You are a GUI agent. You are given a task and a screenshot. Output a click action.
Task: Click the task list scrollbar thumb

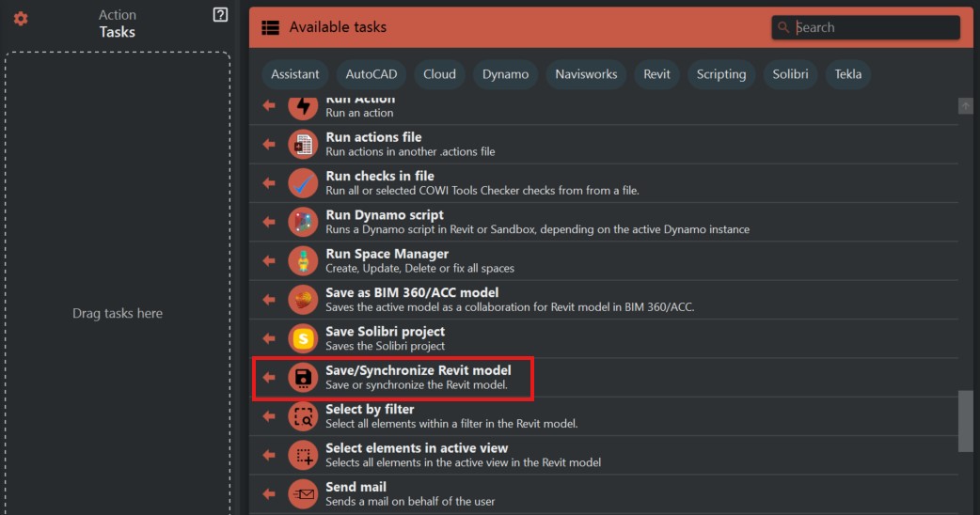(x=965, y=421)
